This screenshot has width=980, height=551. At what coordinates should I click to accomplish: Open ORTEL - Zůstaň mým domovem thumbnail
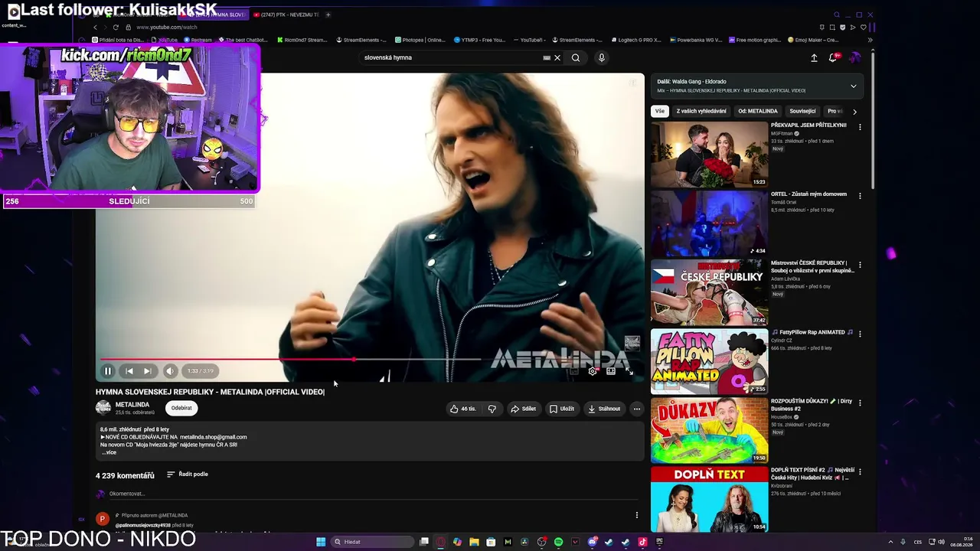click(709, 223)
